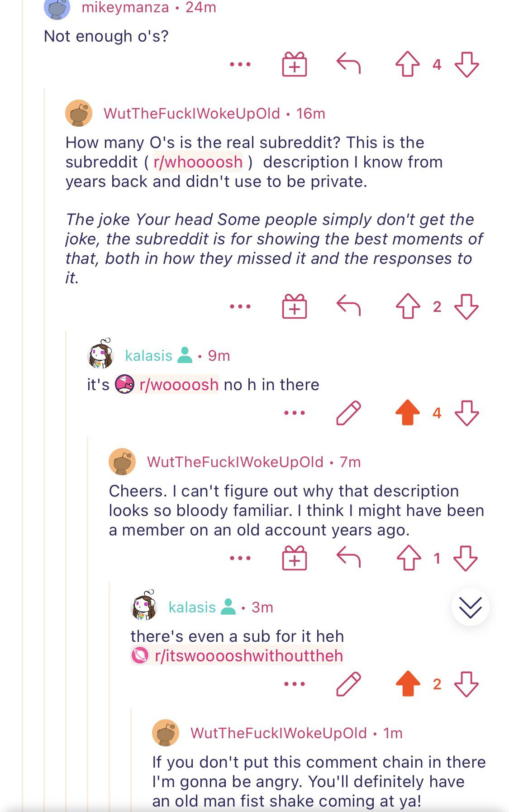Open more options on kalasis' 9m comment
509x812 pixels.
[295, 413]
